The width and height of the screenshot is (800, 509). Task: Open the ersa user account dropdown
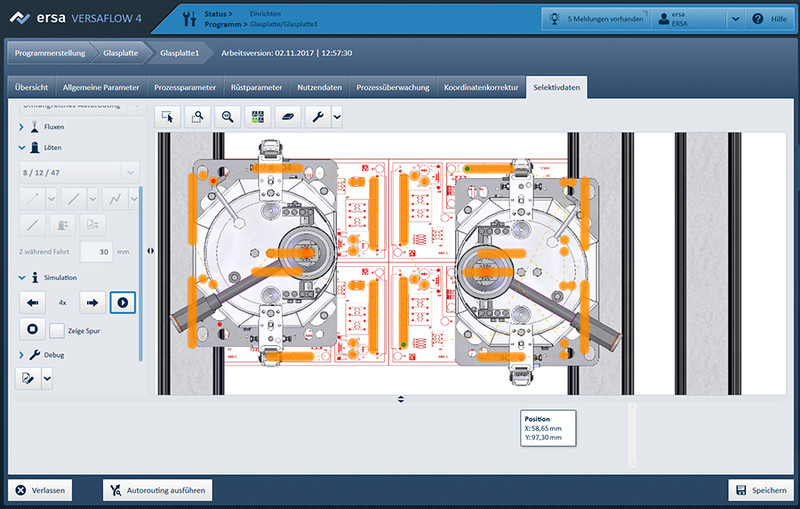click(735, 19)
